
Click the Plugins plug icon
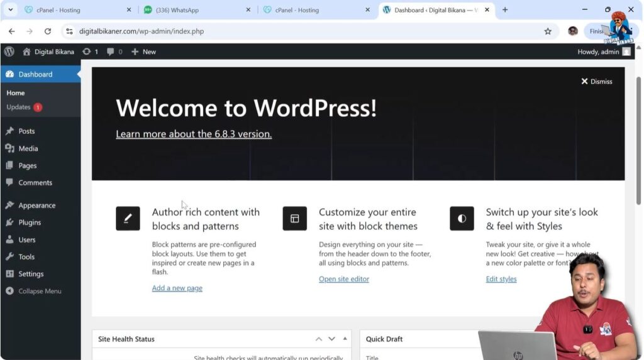[9, 222]
